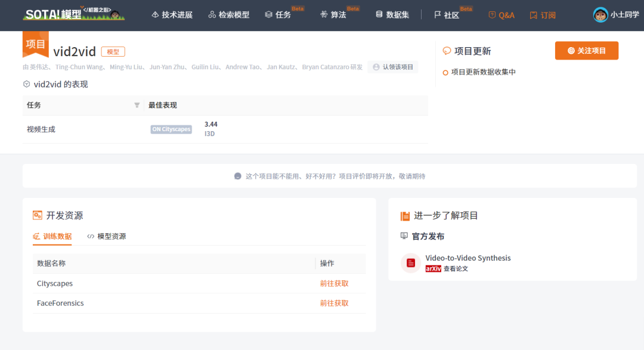Click the 订阅 bookmark icon
Image resolution: width=644 pixels, height=350 pixels.
533,15
